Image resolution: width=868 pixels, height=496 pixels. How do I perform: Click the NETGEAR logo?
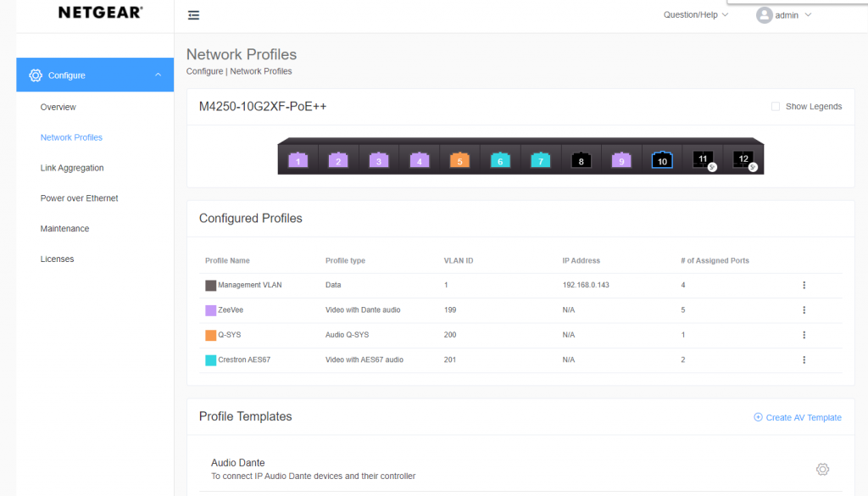coord(98,12)
